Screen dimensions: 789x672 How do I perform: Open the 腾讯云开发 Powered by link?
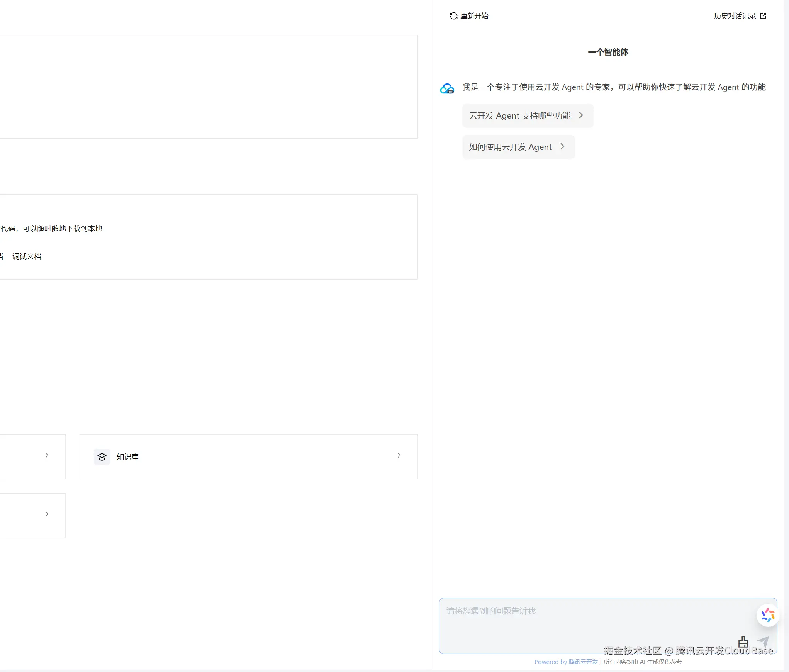583,662
